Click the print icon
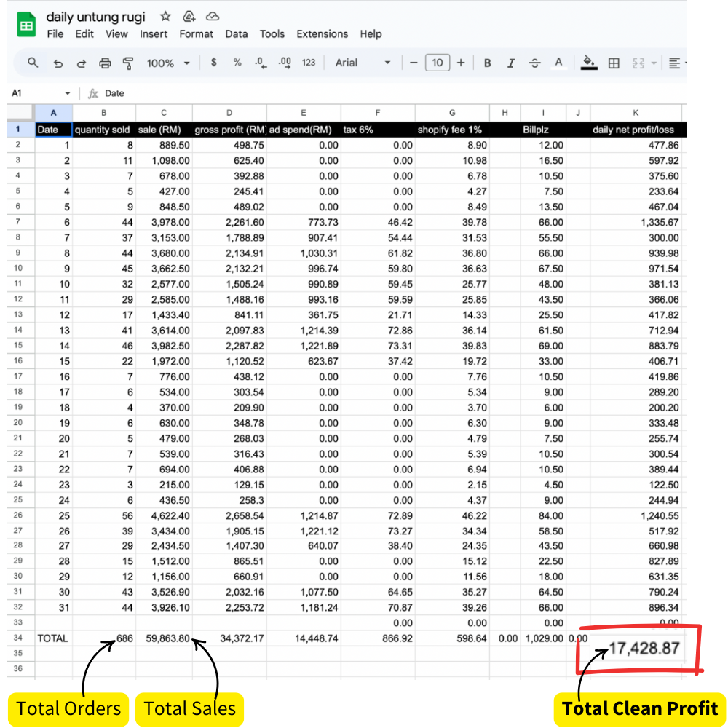This screenshot has width=728, height=728. (x=105, y=63)
